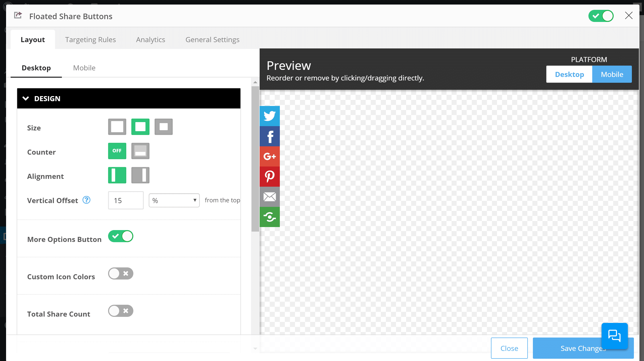Click the Facebook share button icon
The width and height of the screenshot is (644, 361).
pos(270,136)
